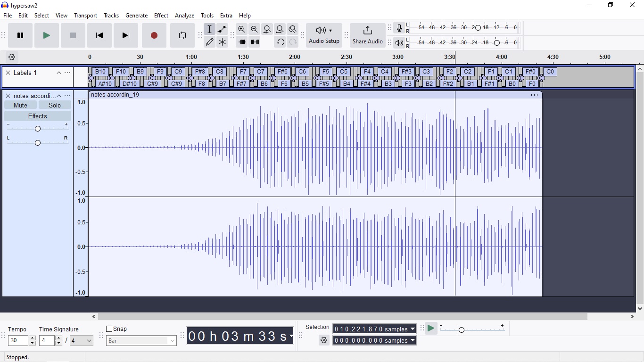
Task: Click the Pause button
Action: click(20, 35)
